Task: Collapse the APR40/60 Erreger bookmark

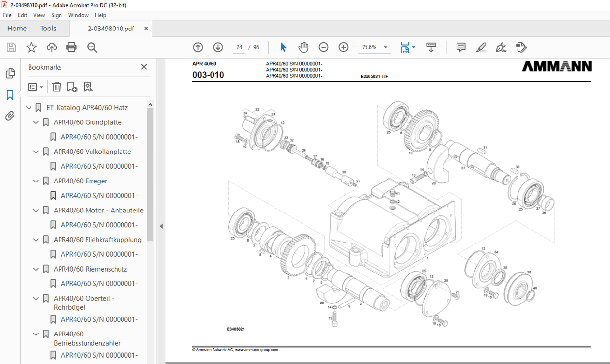Action: (x=35, y=181)
